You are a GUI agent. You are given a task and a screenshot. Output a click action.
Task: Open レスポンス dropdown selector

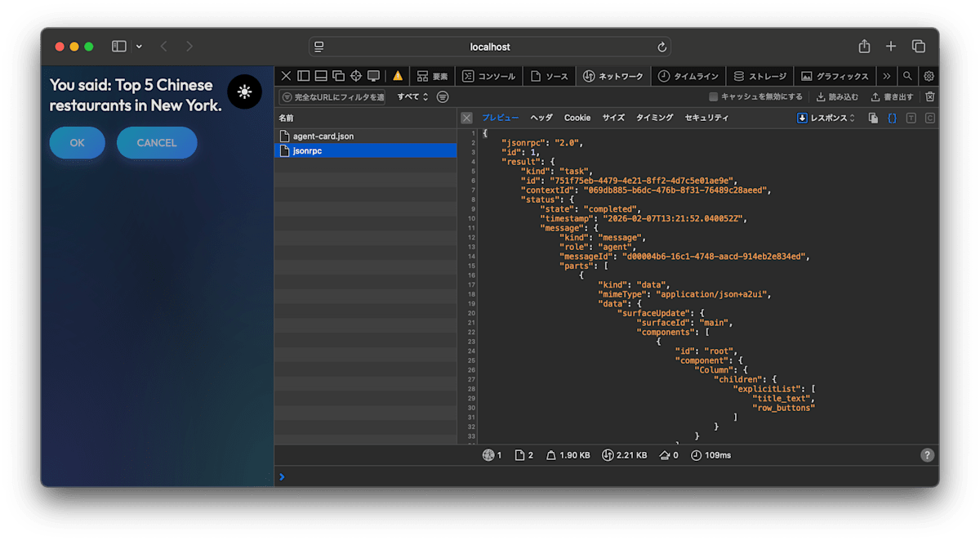click(x=826, y=118)
